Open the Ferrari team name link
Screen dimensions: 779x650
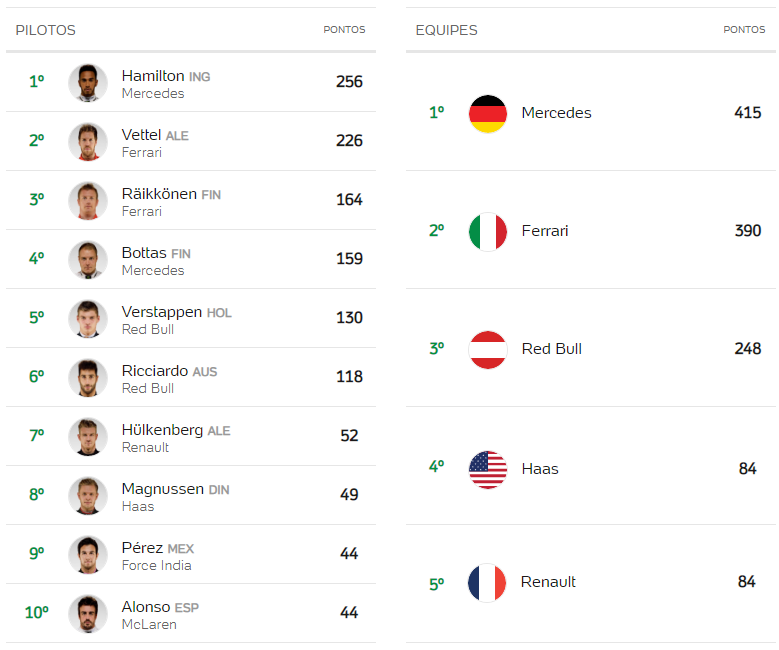pyautogui.click(x=545, y=231)
